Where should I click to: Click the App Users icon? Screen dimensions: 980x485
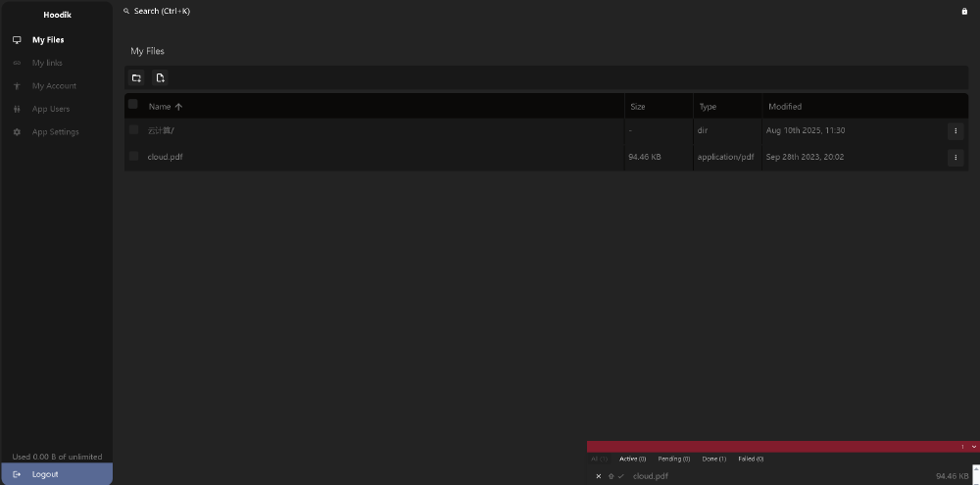17,110
